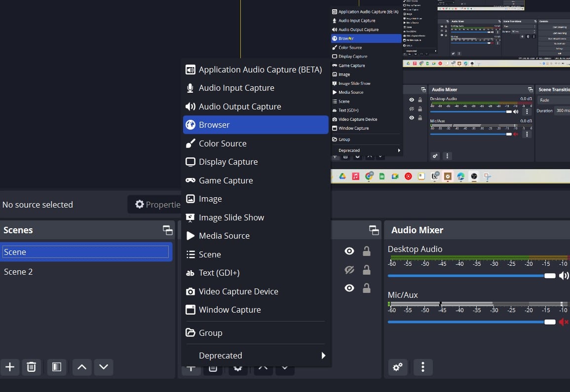Choose Window Capture from the source menu

pos(230,310)
